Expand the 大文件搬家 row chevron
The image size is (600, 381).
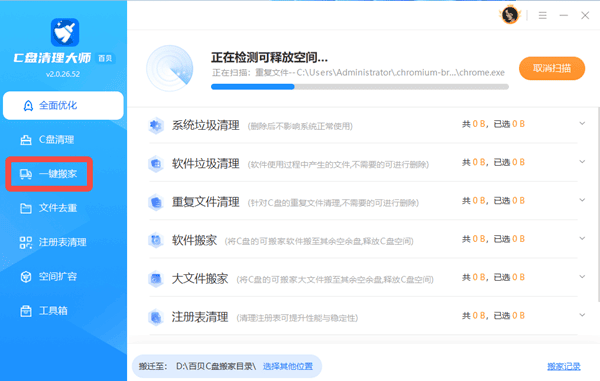(x=582, y=277)
